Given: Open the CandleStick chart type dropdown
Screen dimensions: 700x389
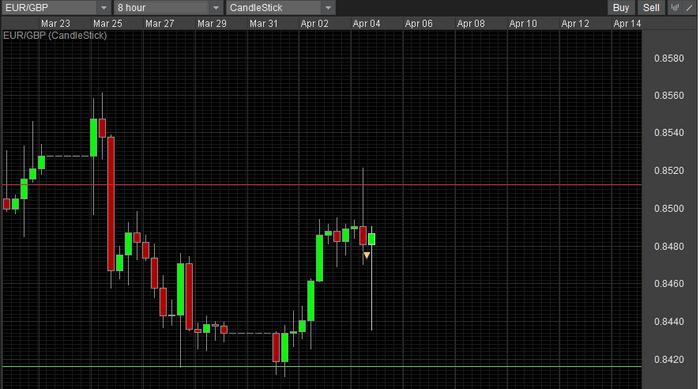Looking at the screenshot, I should [x=280, y=8].
